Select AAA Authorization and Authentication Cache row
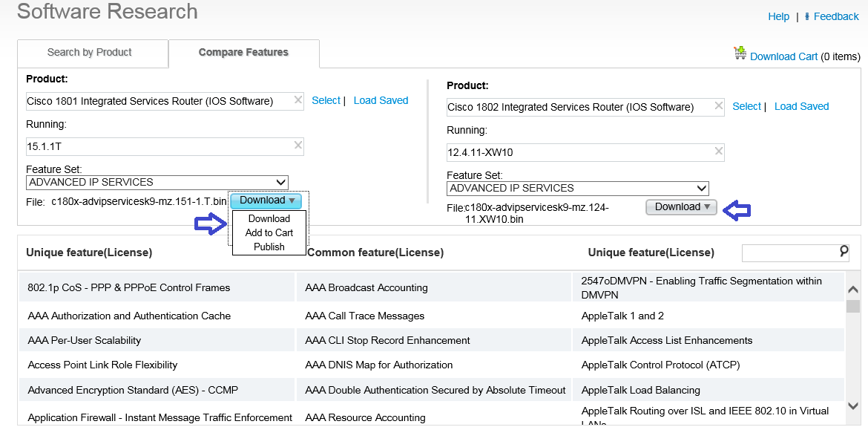Screen dimensions: 868x427 pos(157,316)
